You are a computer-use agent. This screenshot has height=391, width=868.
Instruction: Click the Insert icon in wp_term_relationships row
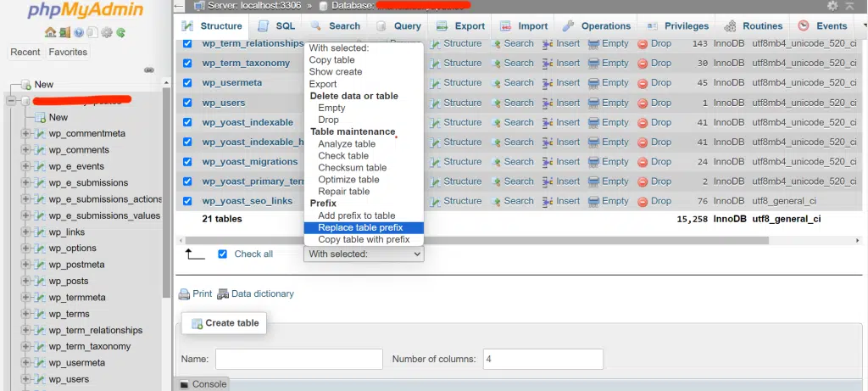tap(548, 44)
